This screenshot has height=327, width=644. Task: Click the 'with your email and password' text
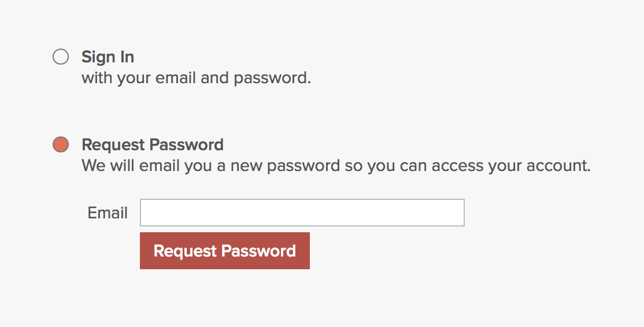point(196,77)
